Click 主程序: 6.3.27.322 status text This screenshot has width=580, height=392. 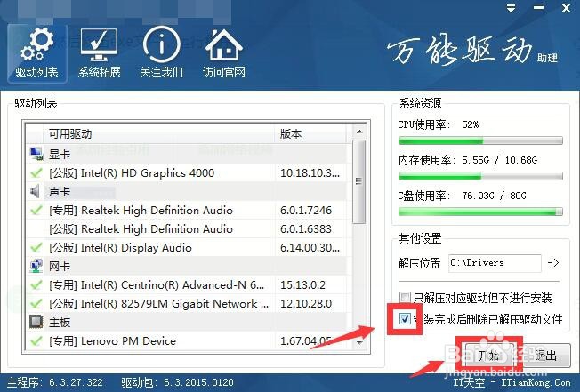point(55,382)
